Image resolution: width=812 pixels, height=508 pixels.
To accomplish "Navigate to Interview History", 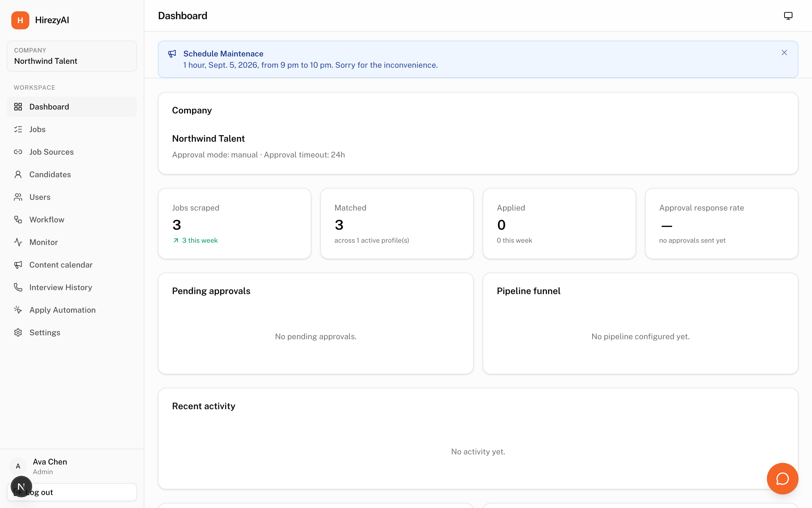I will point(72,287).
